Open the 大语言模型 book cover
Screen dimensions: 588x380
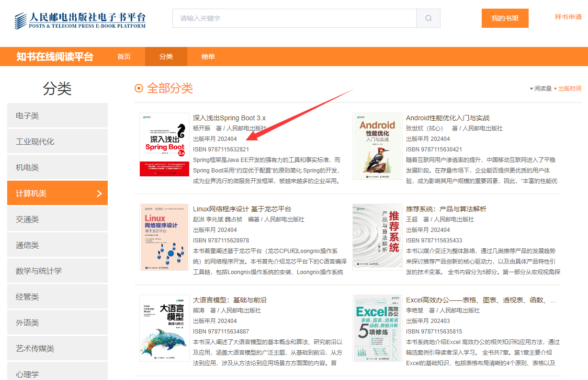[164, 328]
